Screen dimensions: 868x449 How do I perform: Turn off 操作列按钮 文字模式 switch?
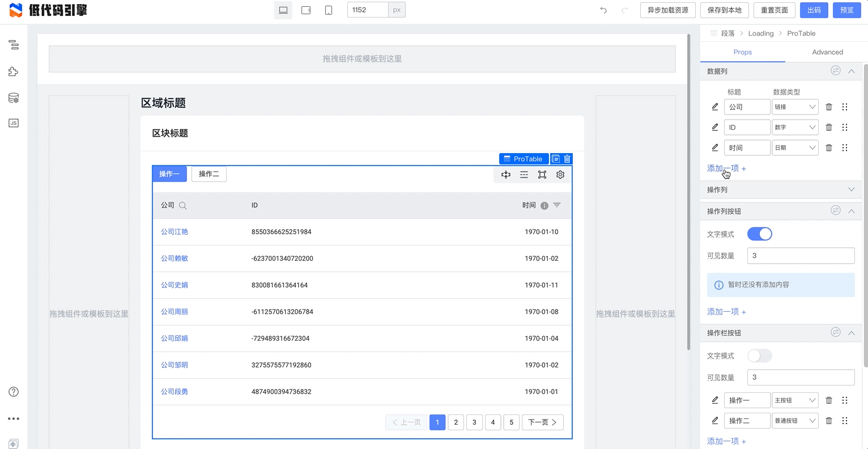[759, 234]
